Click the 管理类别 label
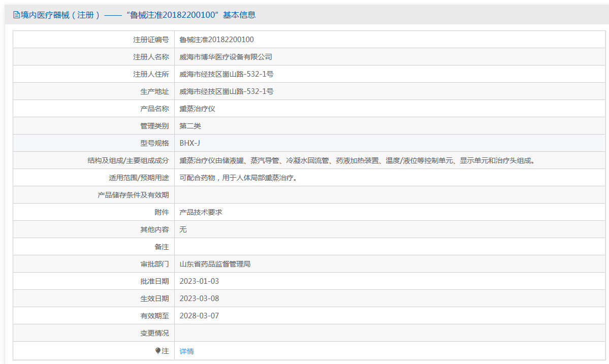 point(154,126)
